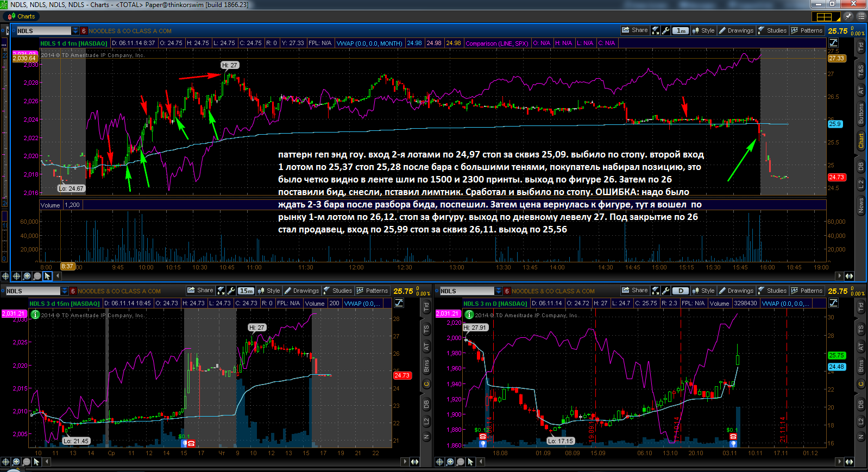Select the pan tool in top chart
Image resolution: width=868 pixels, height=472 pixels.
[16, 276]
